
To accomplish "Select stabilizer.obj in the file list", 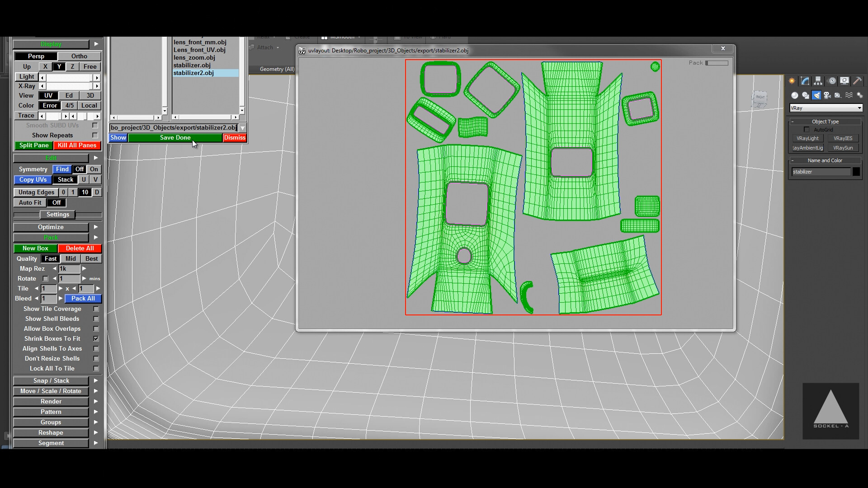I will [193, 65].
